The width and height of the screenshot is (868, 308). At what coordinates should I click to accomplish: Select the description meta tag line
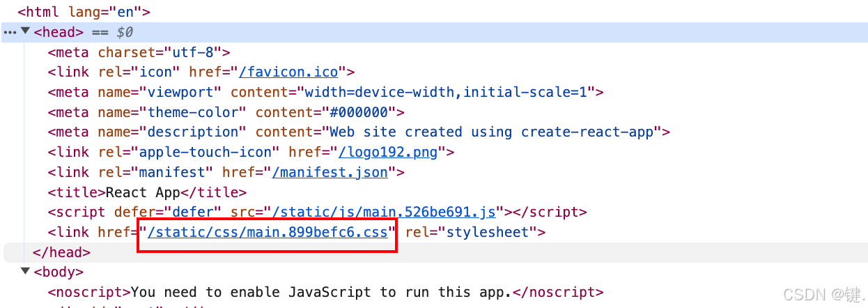[x=359, y=132]
